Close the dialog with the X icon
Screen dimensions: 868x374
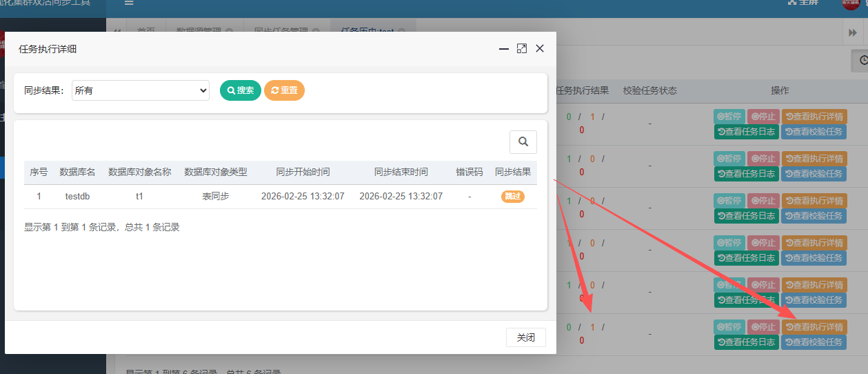click(540, 48)
